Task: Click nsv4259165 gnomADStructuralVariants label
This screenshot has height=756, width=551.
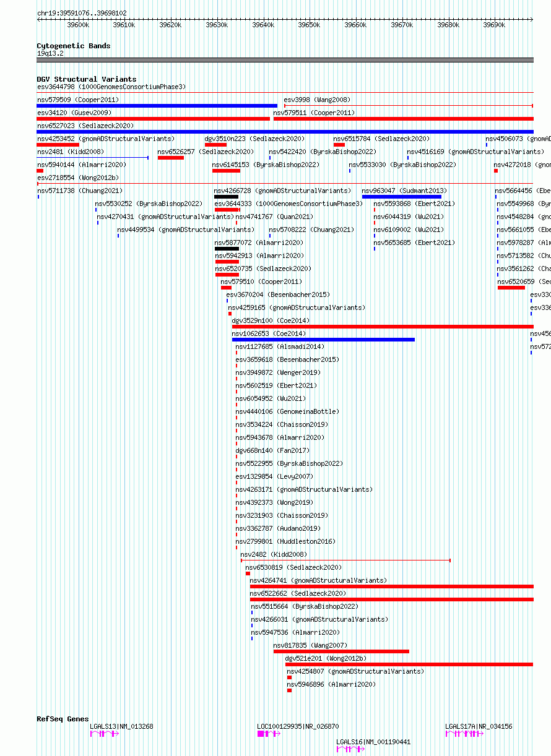Action: point(297,307)
